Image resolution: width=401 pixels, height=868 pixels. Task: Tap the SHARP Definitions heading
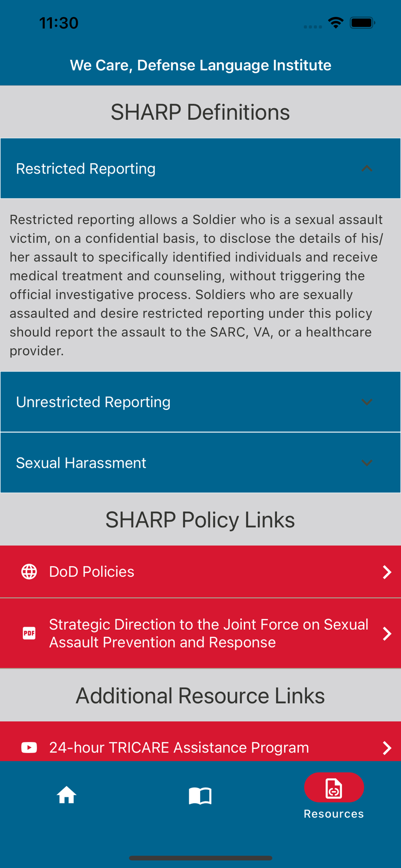click(200, 112)
